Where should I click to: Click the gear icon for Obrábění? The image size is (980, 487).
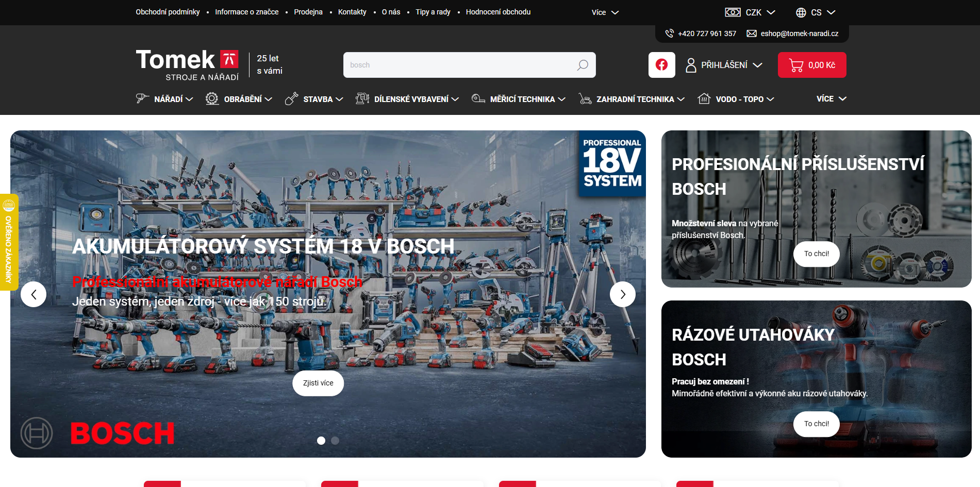212,98
